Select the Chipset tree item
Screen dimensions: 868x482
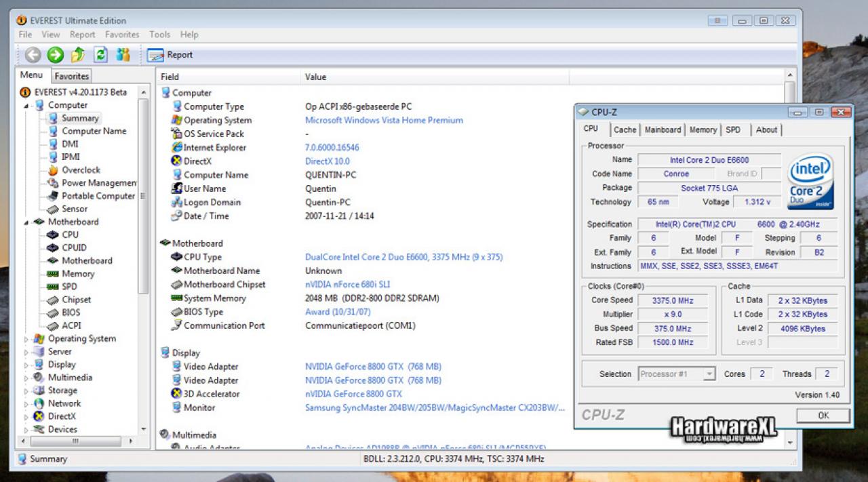[76, 300]
